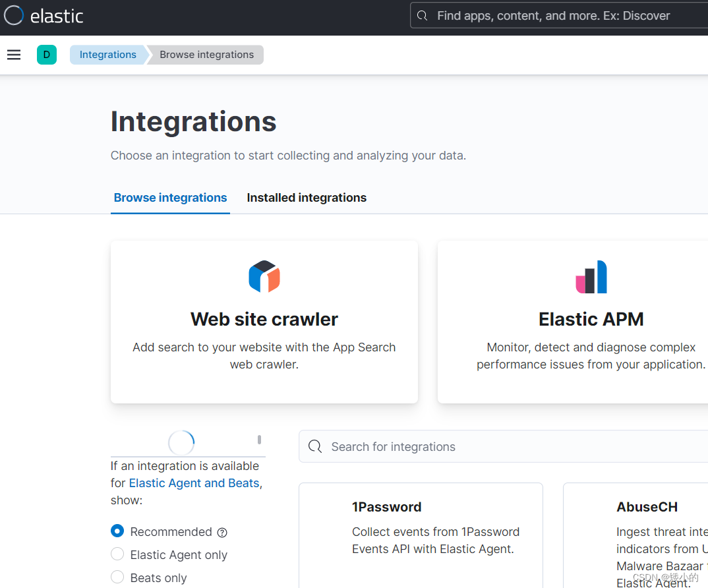Open the hamburger navigation menu

[x=14, y=55]
